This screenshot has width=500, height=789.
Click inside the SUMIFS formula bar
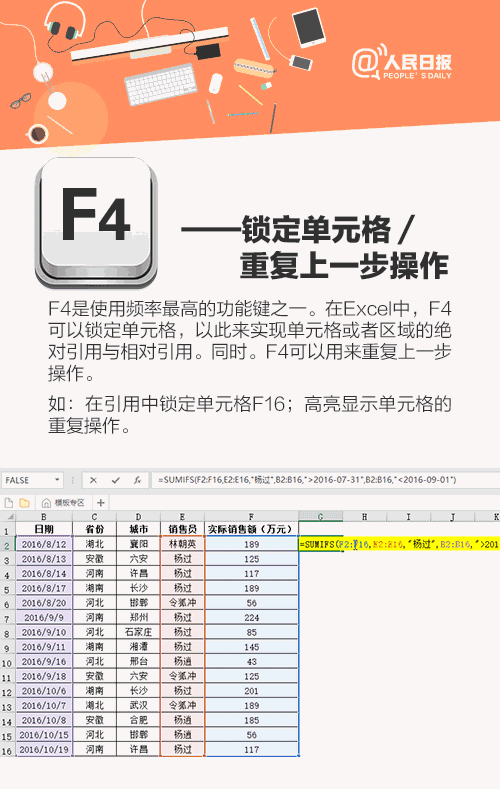[325, 480]
